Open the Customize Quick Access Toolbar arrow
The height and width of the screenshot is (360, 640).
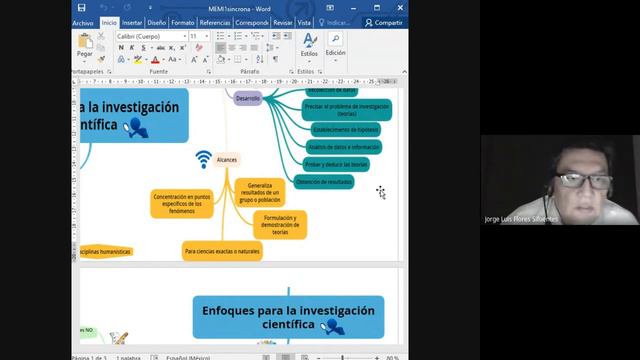(150, 8)
